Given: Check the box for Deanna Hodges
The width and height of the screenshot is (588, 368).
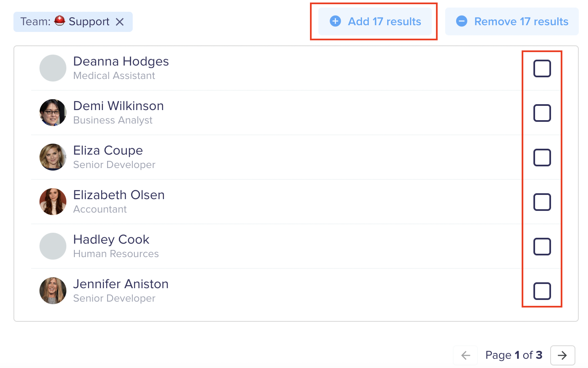Looking at the screenshot, I should click(542, 68).
